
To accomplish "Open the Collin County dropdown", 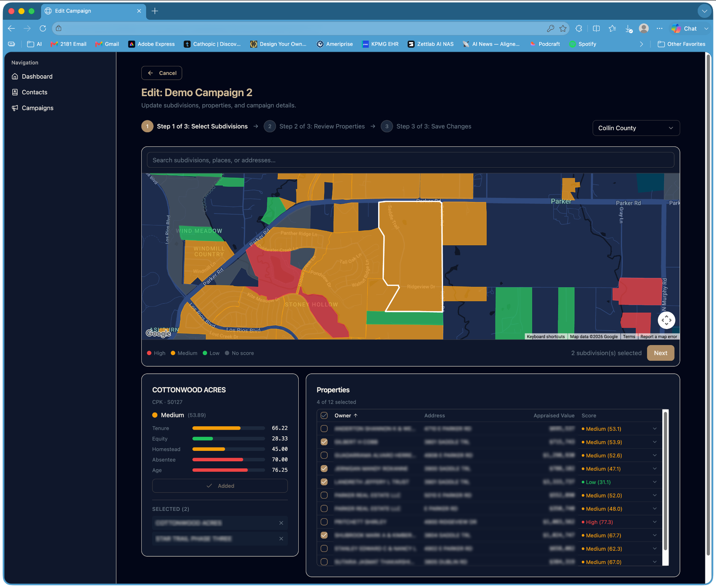I will click(636, 128).
